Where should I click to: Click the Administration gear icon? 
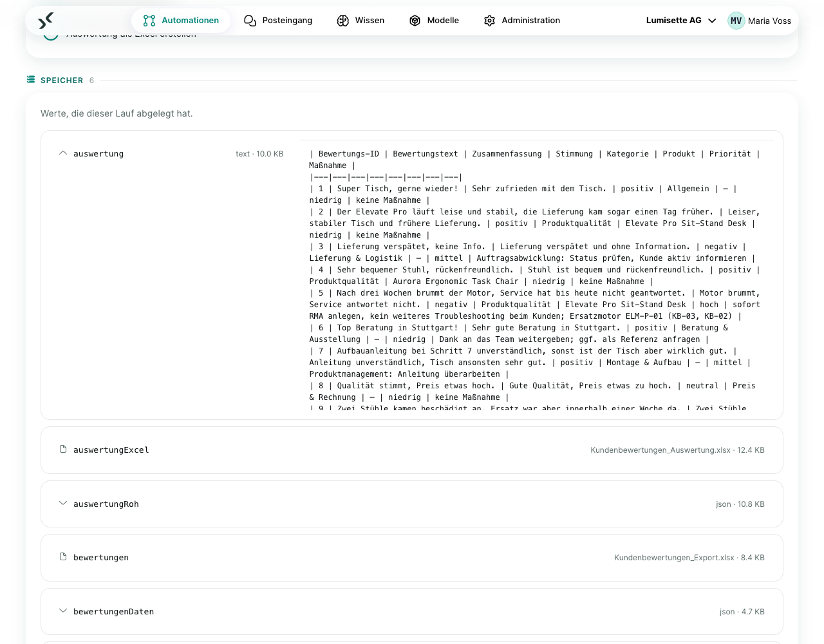[490, 21]
